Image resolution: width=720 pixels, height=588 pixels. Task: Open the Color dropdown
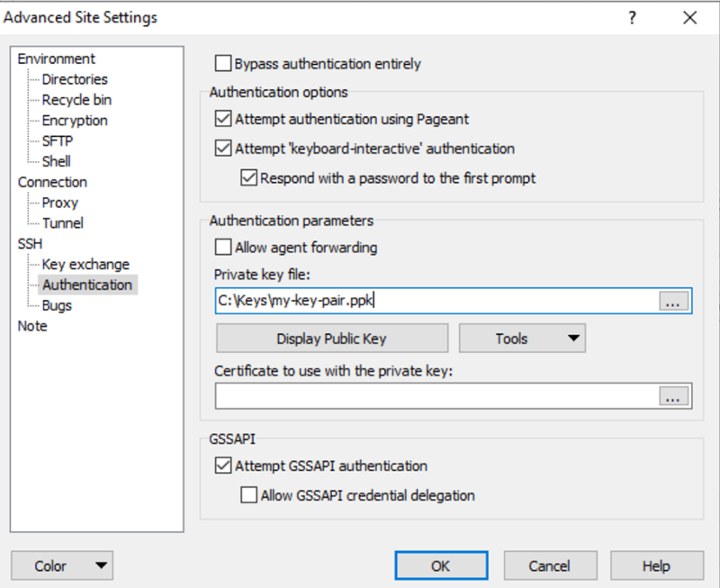coord(61,565)
